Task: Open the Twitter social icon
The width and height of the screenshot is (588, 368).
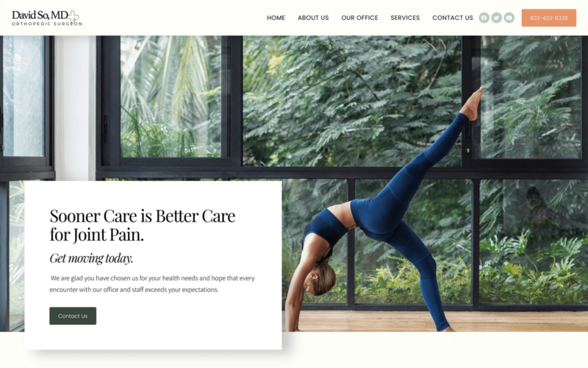Action: click(x=497, y=18)
